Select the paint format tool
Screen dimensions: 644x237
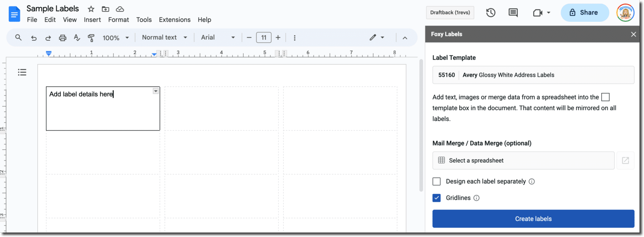click(91, 38)
